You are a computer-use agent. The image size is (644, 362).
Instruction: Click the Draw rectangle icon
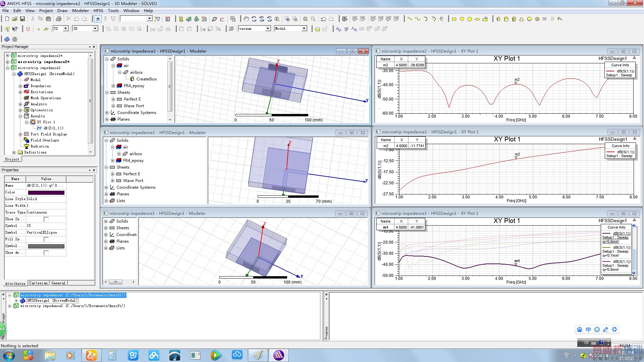[454, 19]
